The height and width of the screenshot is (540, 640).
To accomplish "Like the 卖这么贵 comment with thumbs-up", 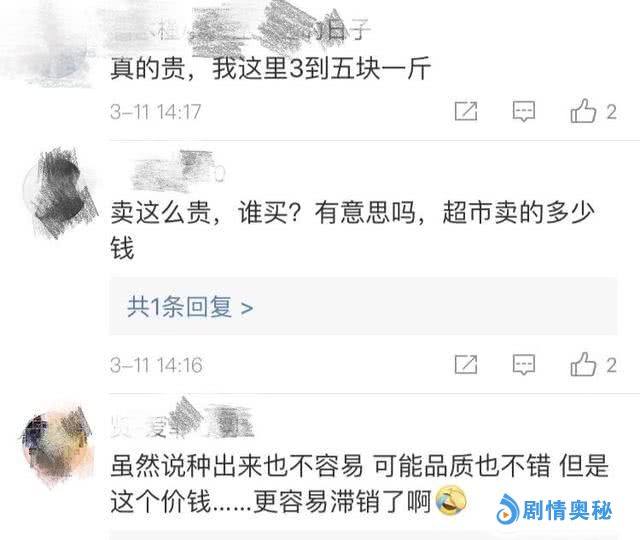I will 583,364.
